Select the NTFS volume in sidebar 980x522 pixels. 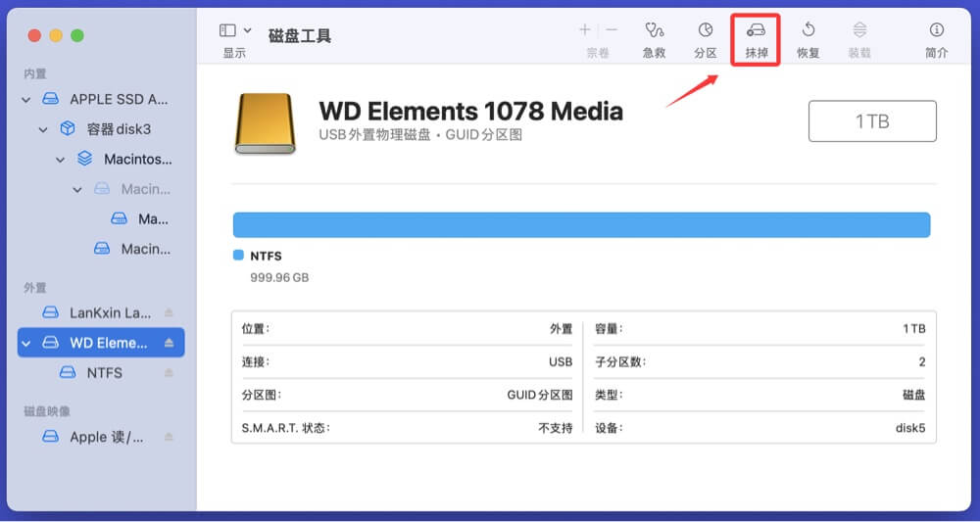pyautogui.click(x=104, y=373)
